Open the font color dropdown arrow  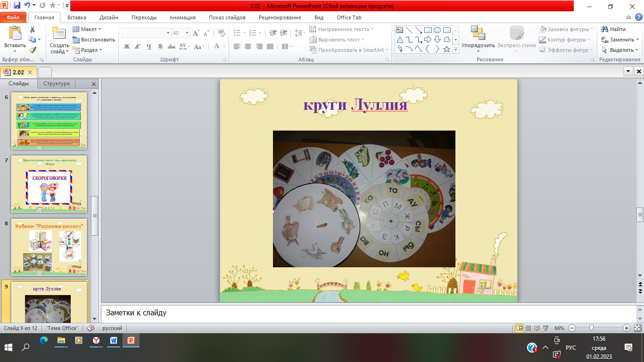point(224,46)
